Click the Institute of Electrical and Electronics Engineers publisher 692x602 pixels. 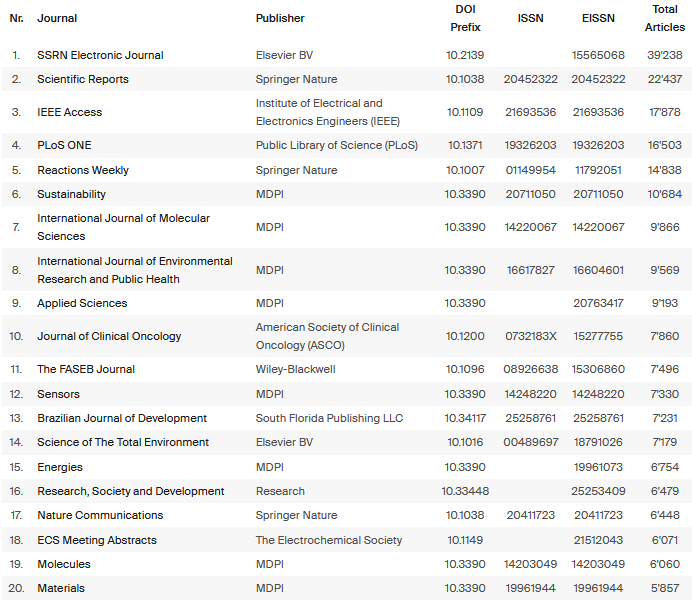(327, 112)
